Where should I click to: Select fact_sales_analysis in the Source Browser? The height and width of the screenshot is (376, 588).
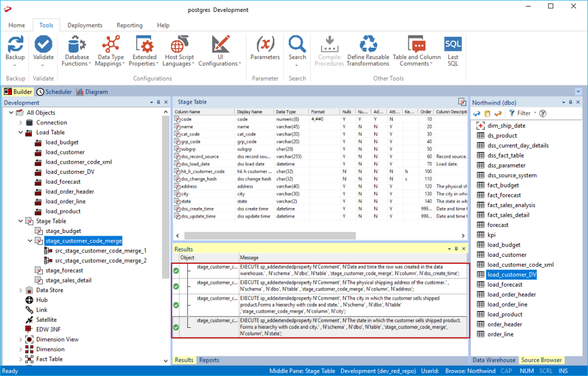511,205
